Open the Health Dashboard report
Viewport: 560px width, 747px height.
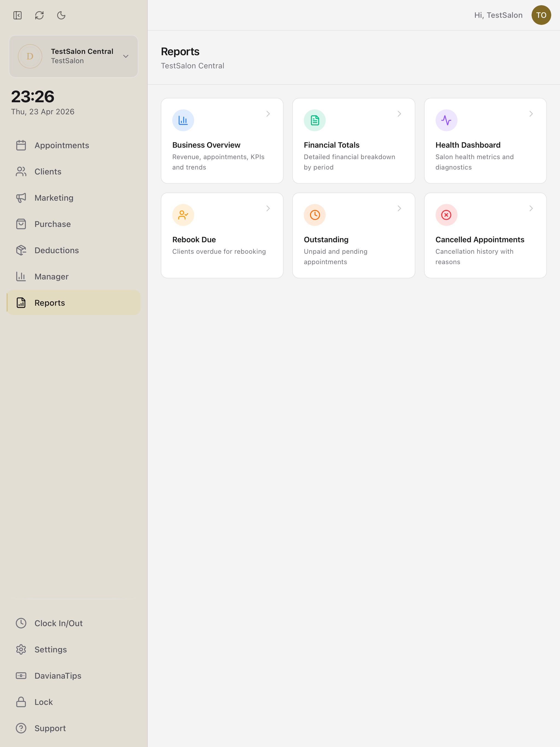[x=485, y=141]
